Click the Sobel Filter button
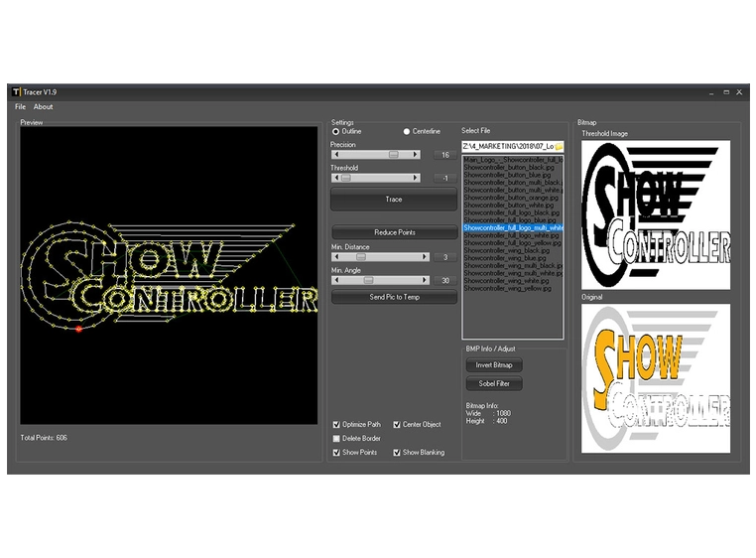 point(494,383)
